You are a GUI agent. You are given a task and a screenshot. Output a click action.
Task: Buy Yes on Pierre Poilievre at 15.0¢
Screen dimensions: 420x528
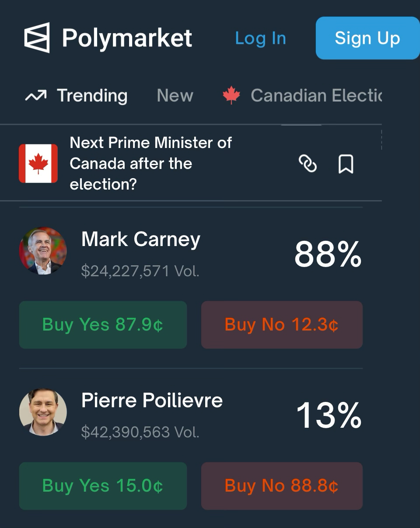click(103, 486)
